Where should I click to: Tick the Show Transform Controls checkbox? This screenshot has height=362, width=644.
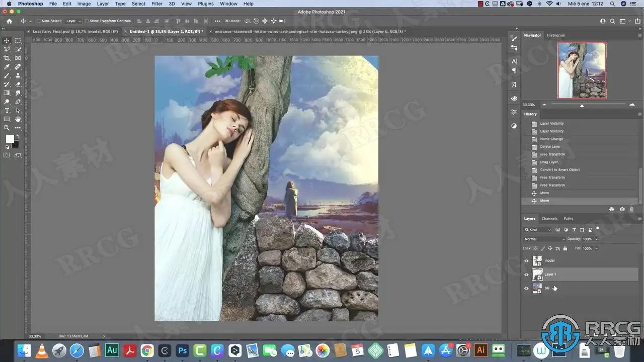coord(87,21)
